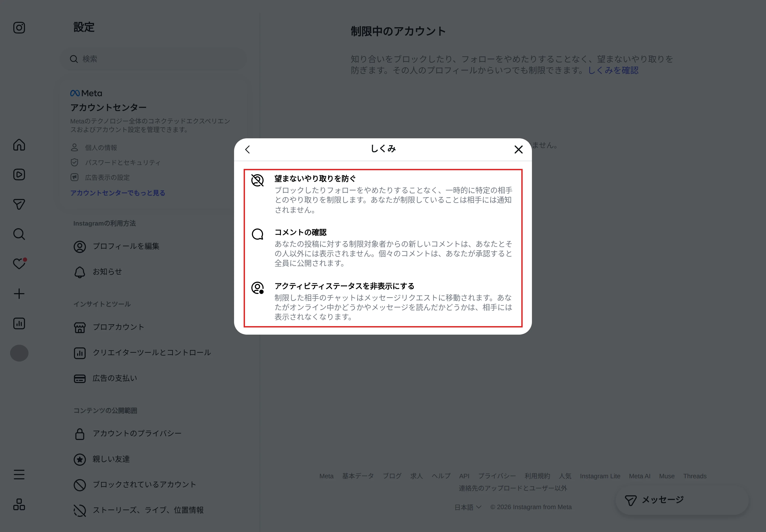
Task: Open notifications heart icon
Action: click(x=19, y=264)
